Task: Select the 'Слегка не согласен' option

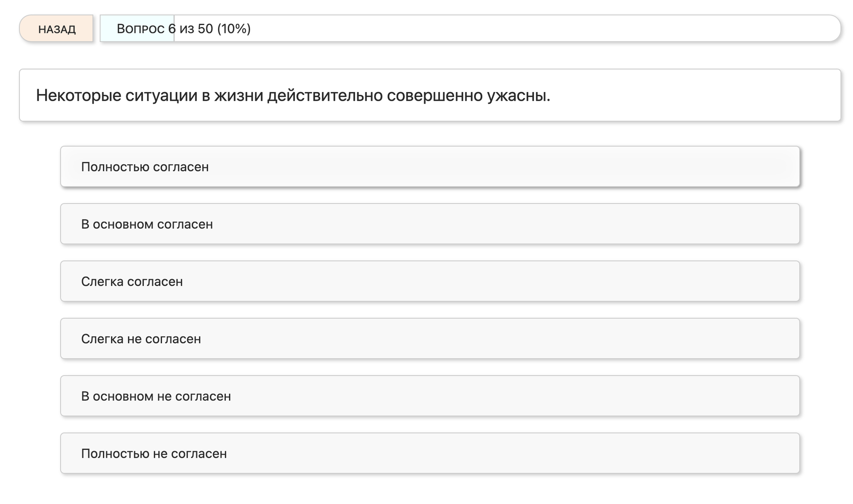Action: coord(429,339)
